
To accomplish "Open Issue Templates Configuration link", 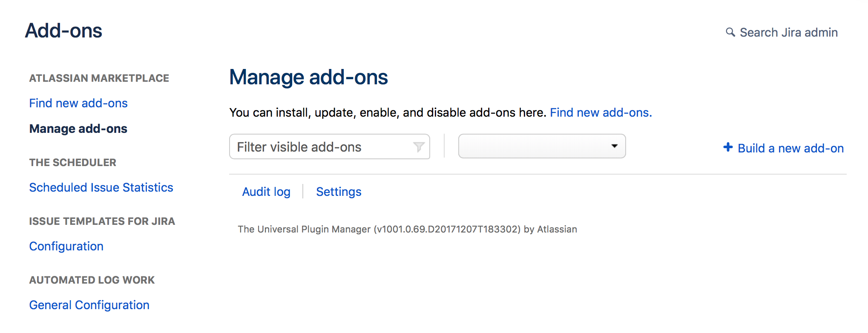I will [66, 246].
